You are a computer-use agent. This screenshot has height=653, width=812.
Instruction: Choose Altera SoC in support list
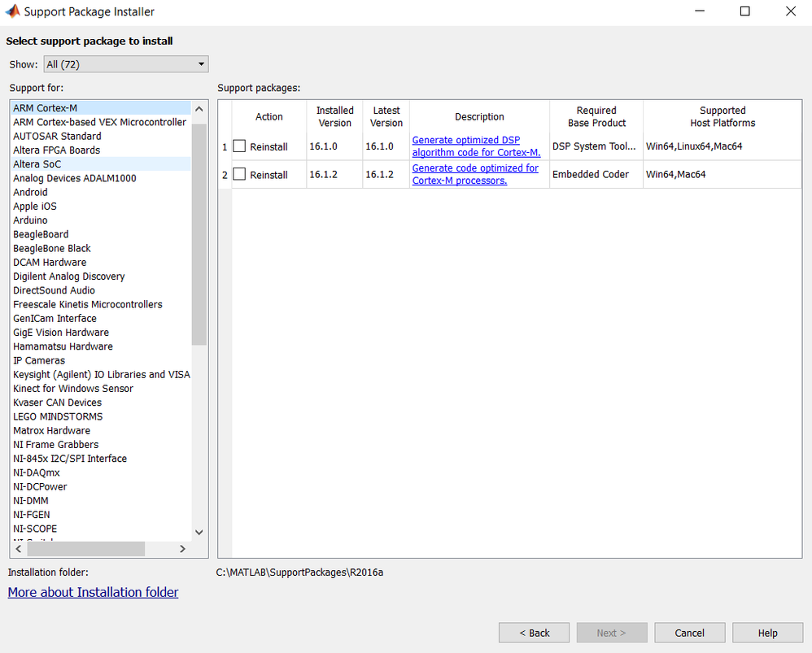101,164
